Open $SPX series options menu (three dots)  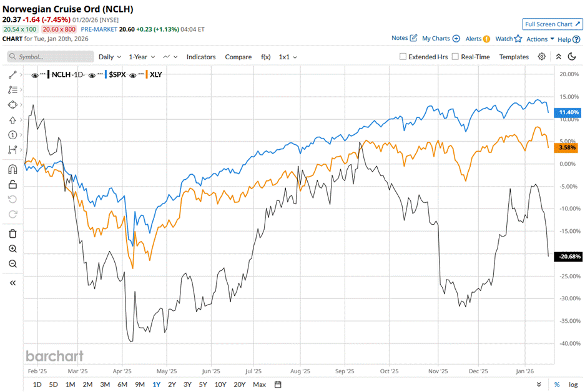100,74
